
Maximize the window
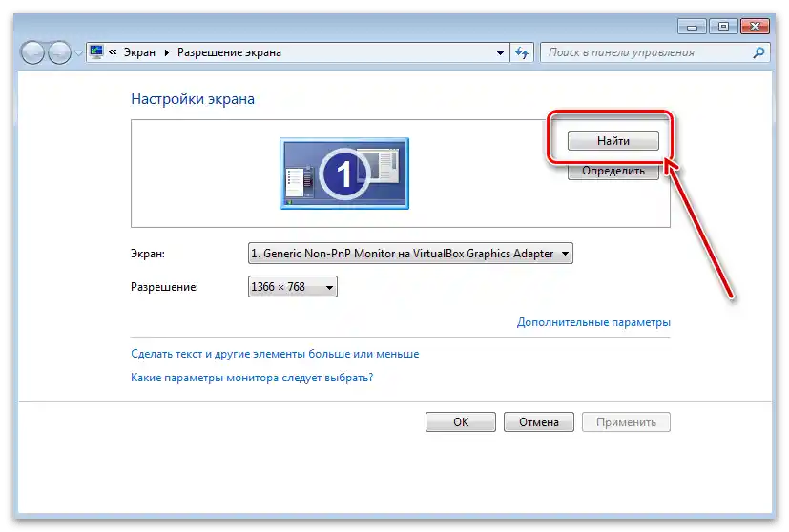pos(723,26)
